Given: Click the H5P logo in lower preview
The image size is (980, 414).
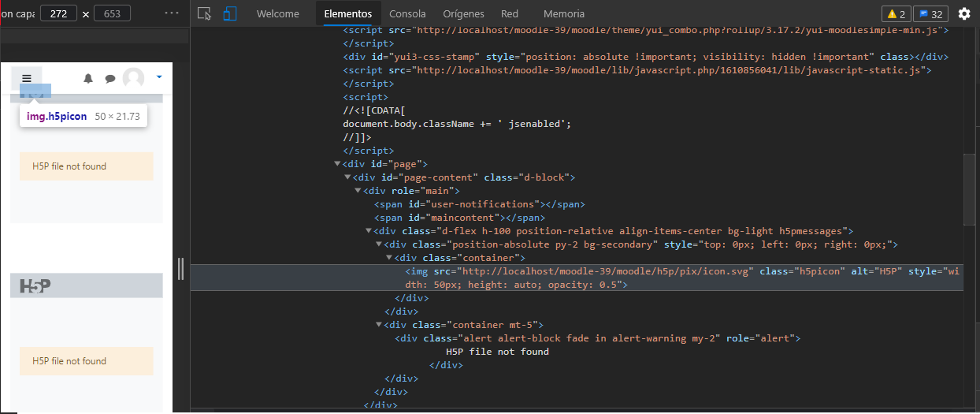Looking at the screenshot, I should tap(35, 285).
